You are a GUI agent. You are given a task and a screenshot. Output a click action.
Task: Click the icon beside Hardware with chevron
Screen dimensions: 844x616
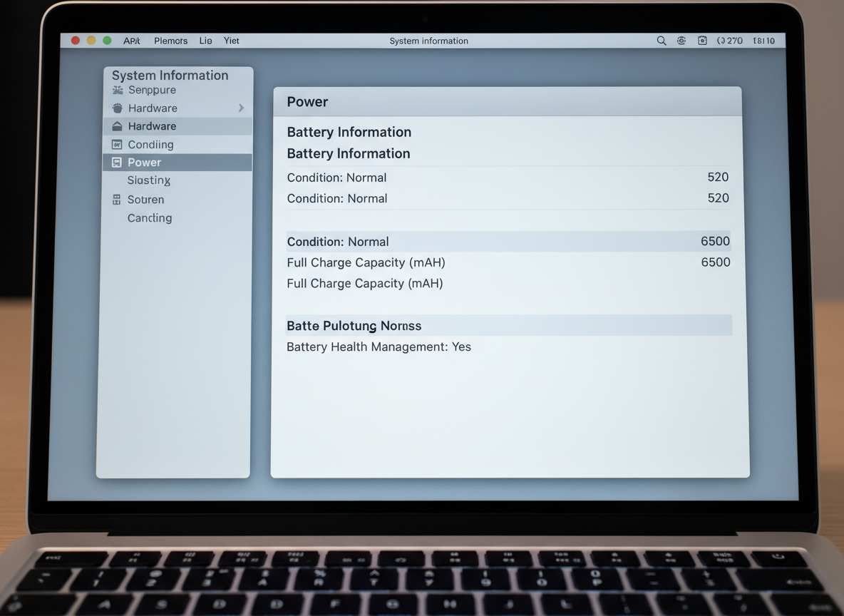[118, 108]
